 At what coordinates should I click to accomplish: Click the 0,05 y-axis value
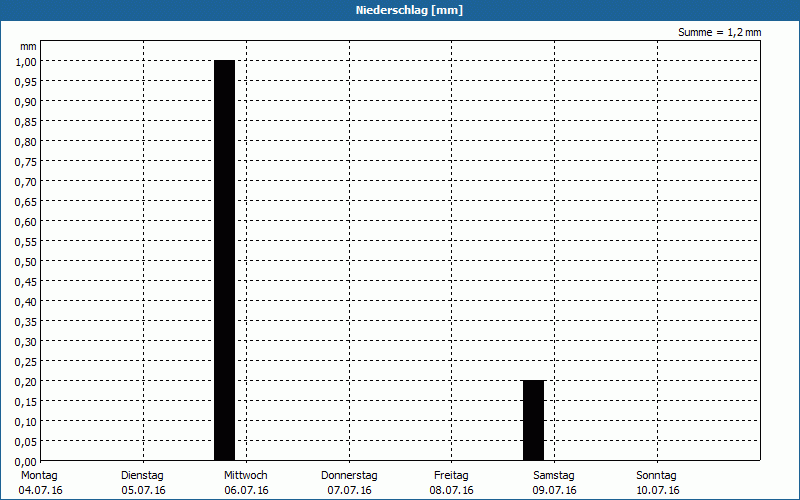pos(26,442)
